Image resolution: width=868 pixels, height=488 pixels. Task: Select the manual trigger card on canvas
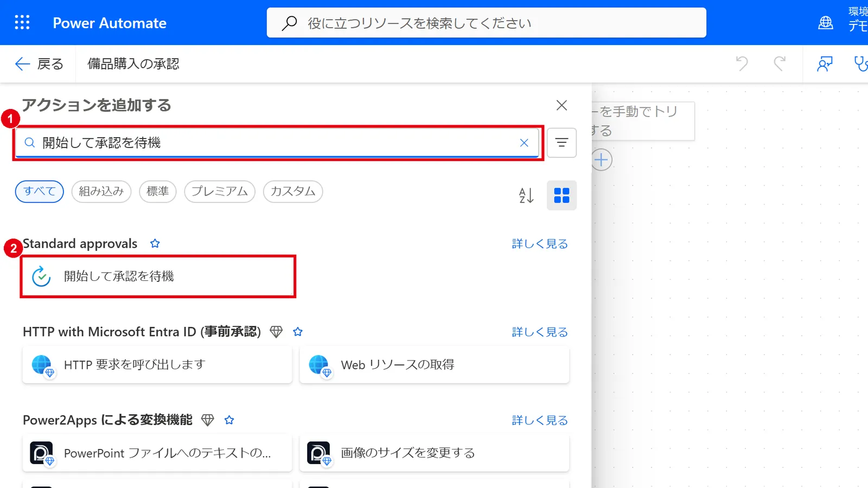point(643,121)
